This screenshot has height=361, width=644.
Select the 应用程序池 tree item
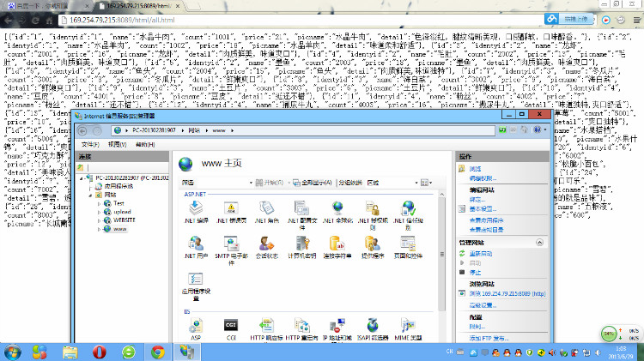118,186
